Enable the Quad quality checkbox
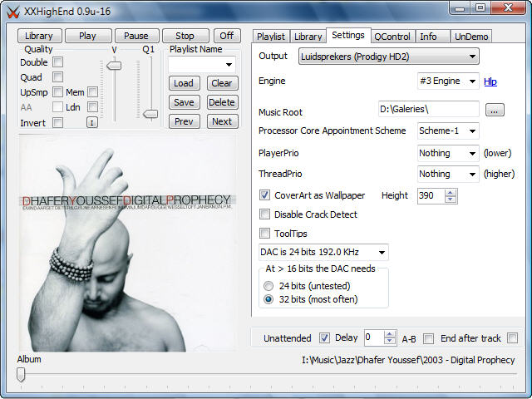This screenshot has width=532, height=399. [58, 77]
